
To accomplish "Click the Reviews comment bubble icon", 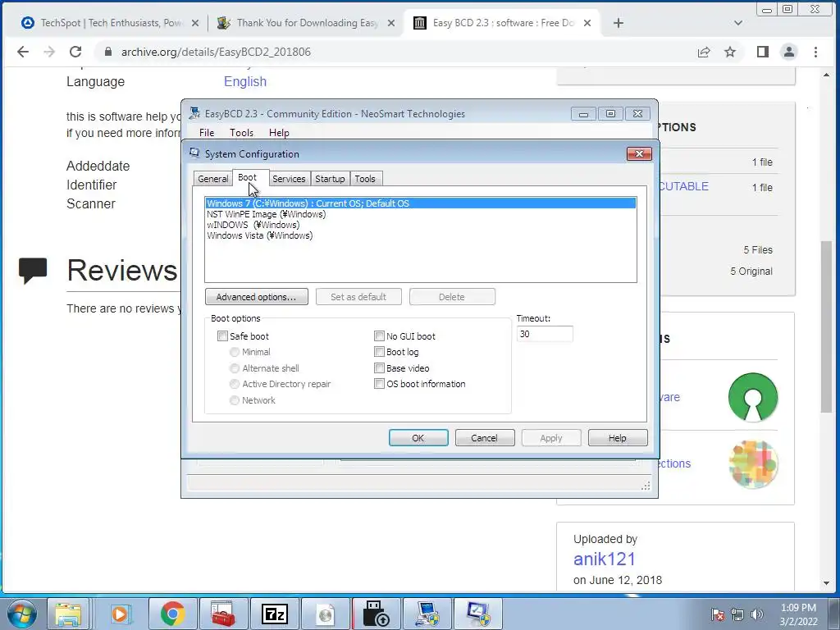I will pos(33,269).
